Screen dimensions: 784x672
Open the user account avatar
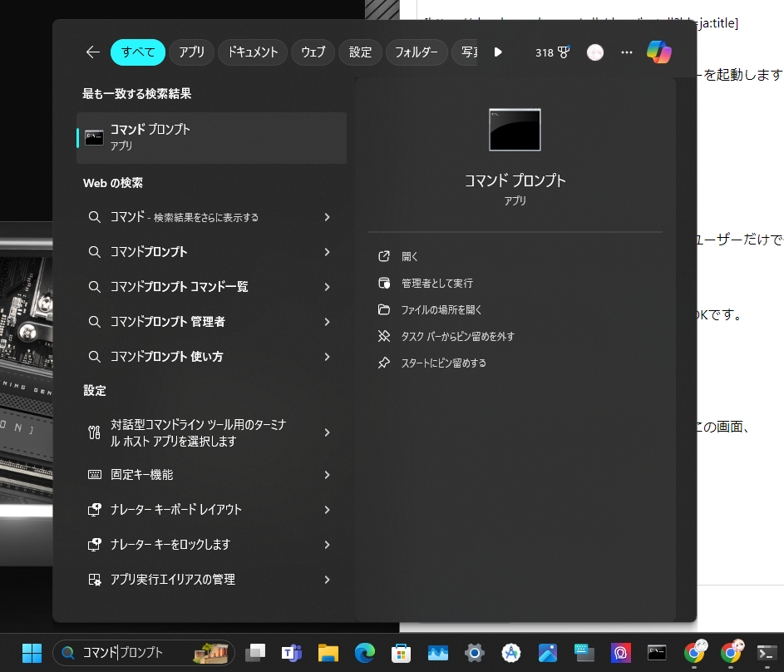(x=595, y=52)
